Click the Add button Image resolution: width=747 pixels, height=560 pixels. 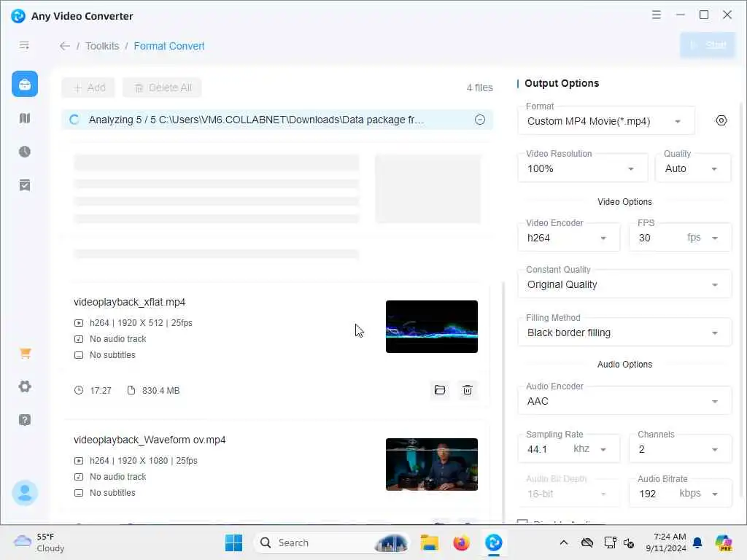tap(88, 87)
